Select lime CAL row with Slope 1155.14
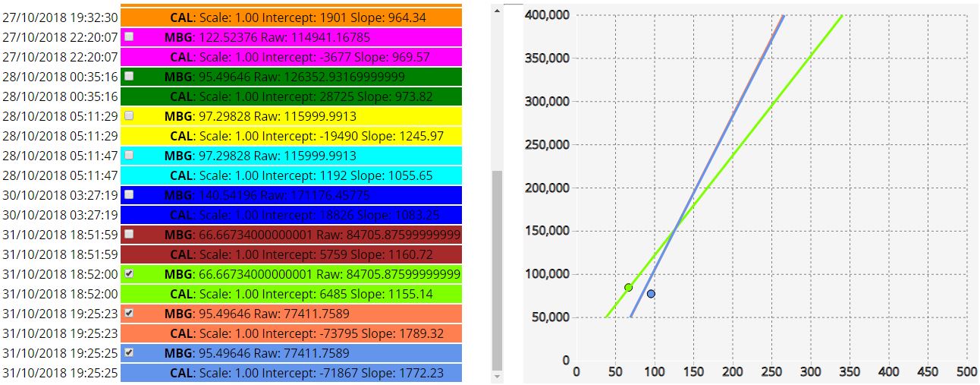Viewport: 980px width, 385px height. 291,294
